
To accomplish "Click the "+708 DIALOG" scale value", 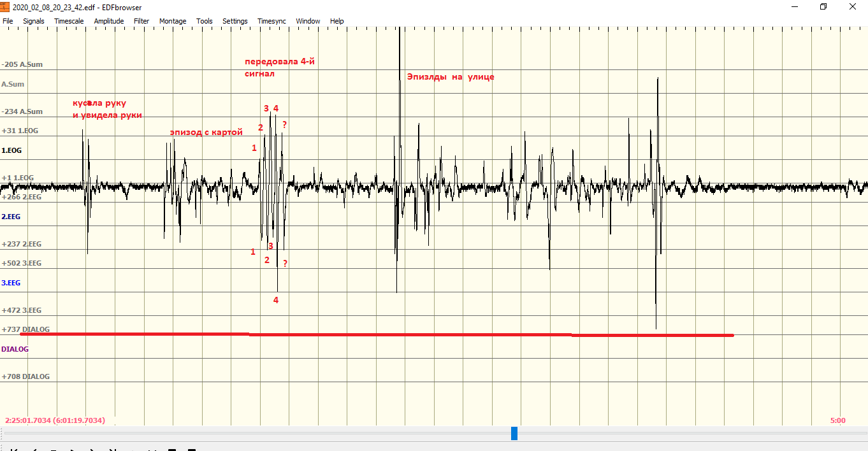I will click(x=25, y=376).
